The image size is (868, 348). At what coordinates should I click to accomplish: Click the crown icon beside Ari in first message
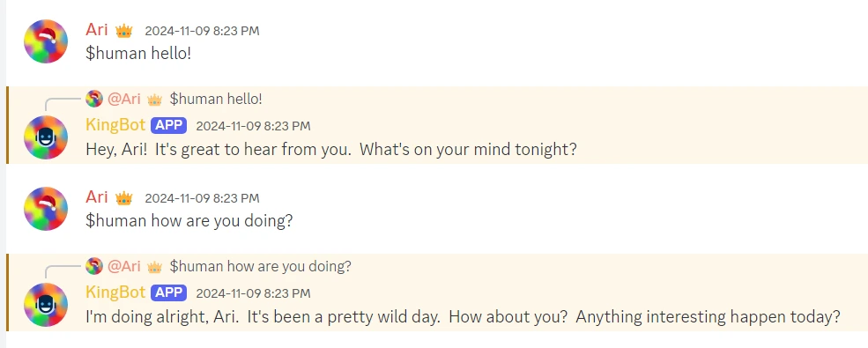124,31
